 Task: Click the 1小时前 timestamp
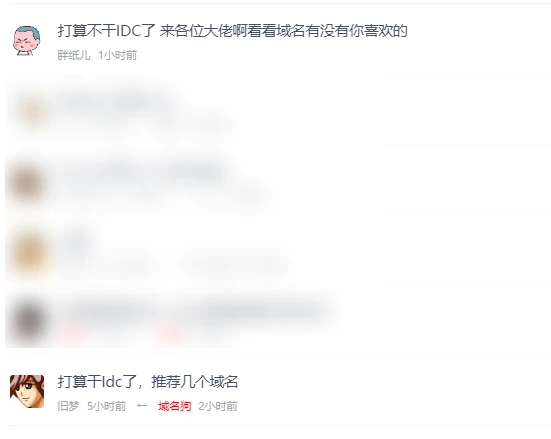click(x=117, y=55)
